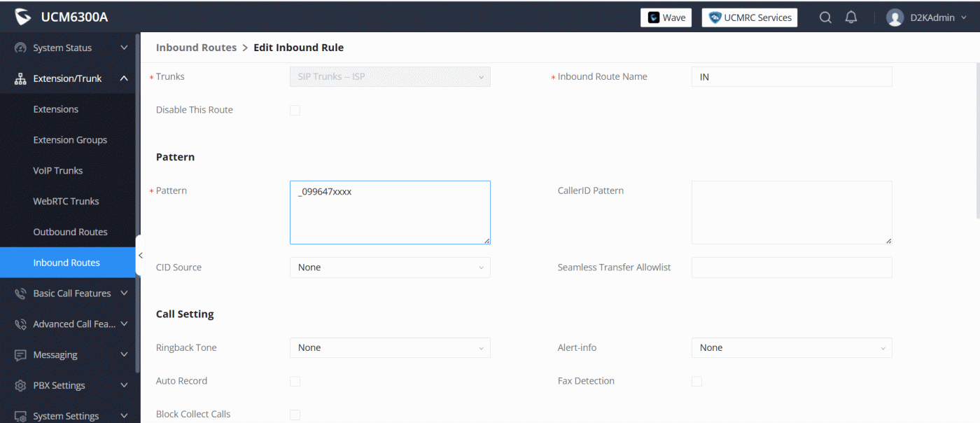Click the Grandstream logo beside UCM6300A

click(23, 17)
